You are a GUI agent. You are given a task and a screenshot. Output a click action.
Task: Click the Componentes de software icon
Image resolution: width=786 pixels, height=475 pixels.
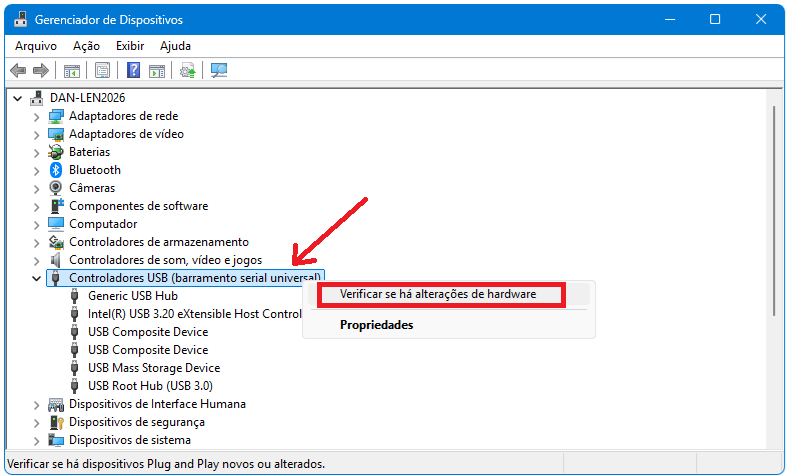[57, 206]
